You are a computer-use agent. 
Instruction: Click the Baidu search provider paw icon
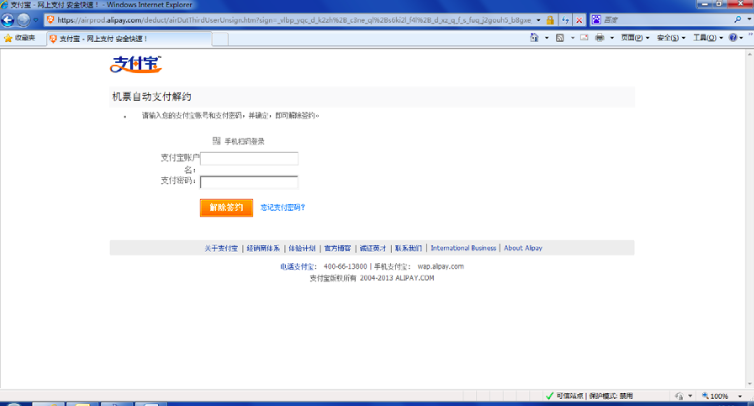tap(596, 20)
